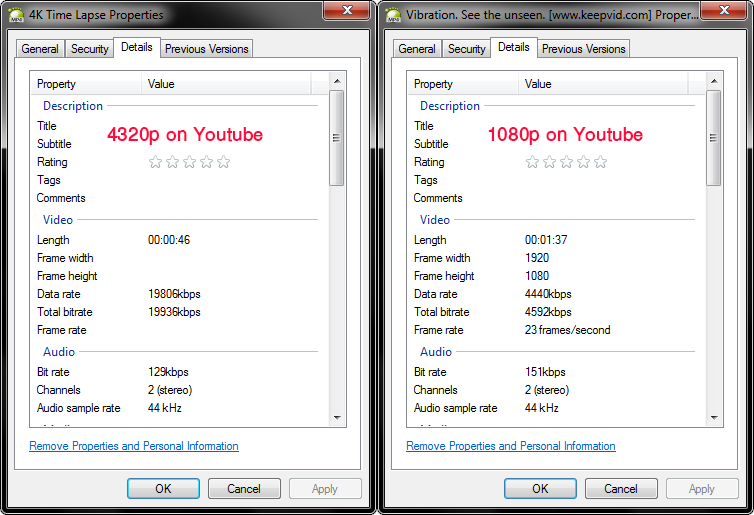Set fifth rating star in Vibration window
The image size is (754, 515).
(600, 162)
